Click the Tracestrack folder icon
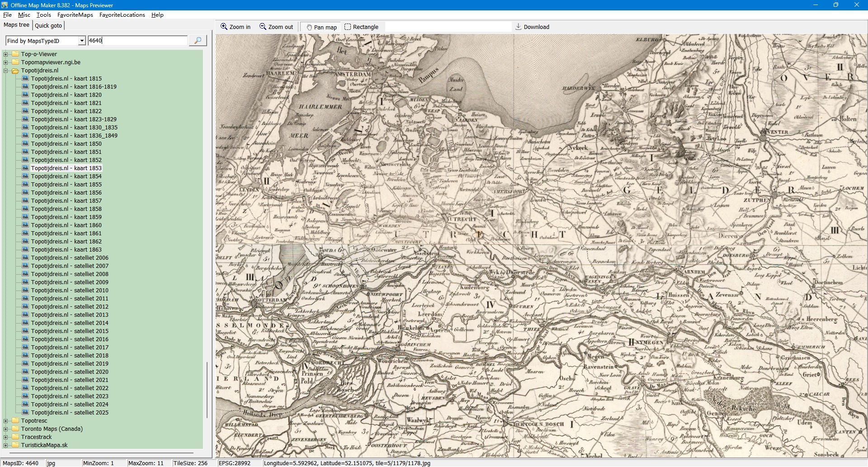 coord(15,437)
